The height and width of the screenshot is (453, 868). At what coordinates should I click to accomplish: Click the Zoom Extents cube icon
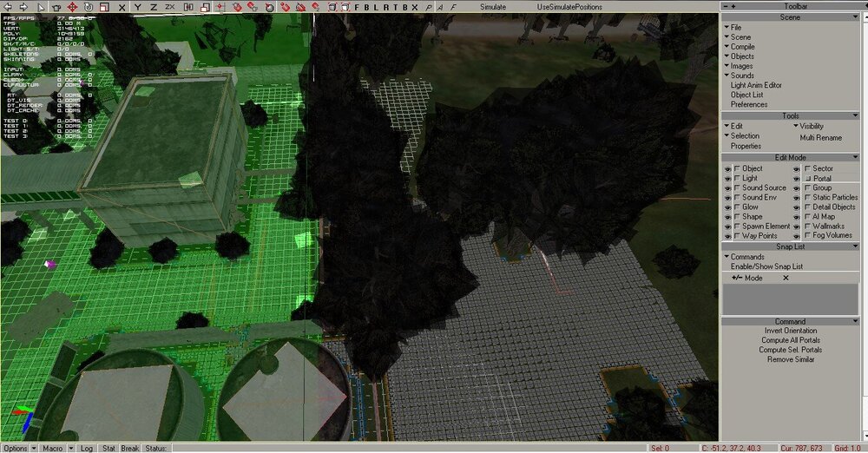click(x=332, y=7)
